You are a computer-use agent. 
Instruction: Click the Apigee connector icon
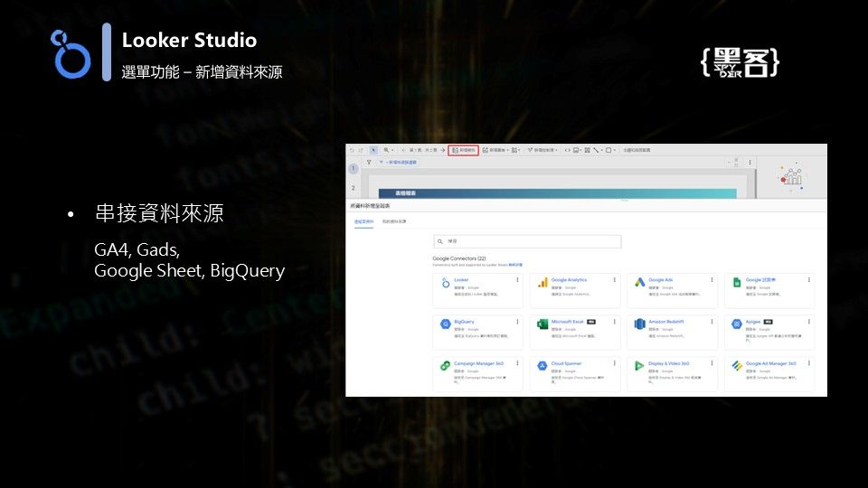737,324
